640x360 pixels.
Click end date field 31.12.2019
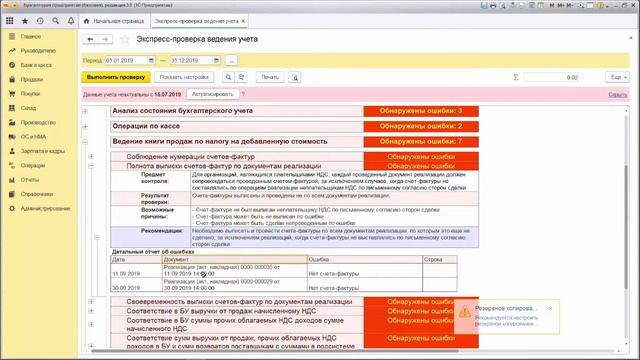click(191, 60)
